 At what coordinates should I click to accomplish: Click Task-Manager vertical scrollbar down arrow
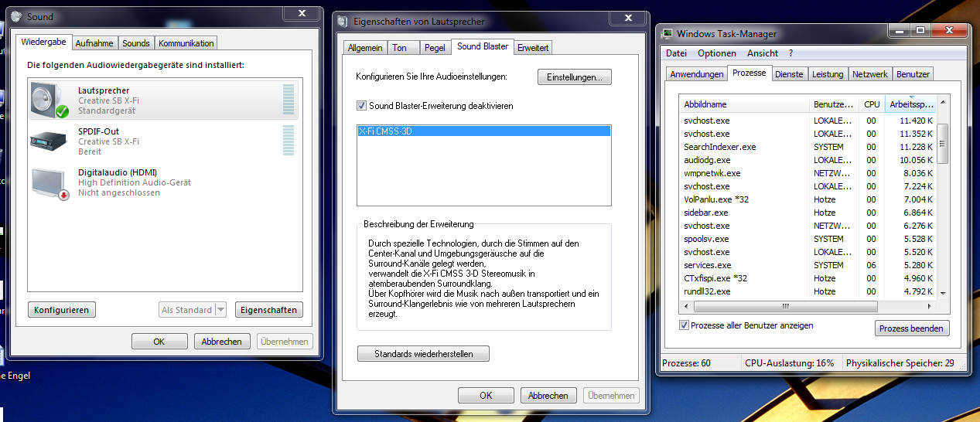pyautogui.click(x=942, y=293)
